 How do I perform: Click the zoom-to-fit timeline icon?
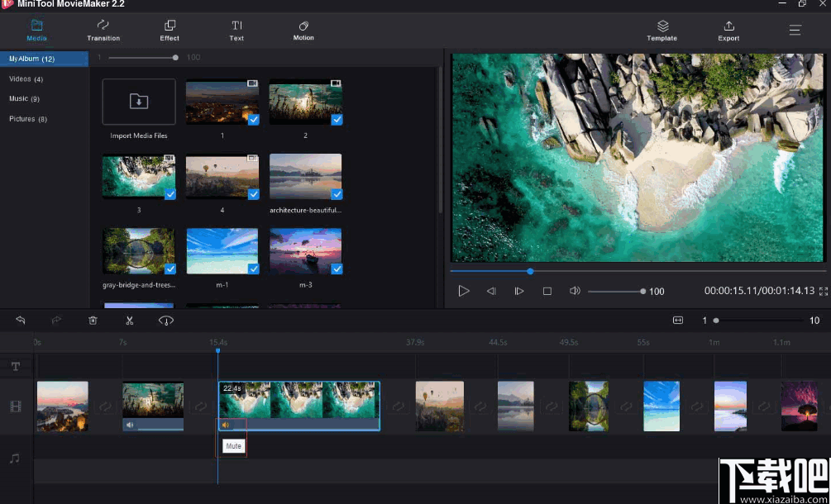(x=678, y=320)
